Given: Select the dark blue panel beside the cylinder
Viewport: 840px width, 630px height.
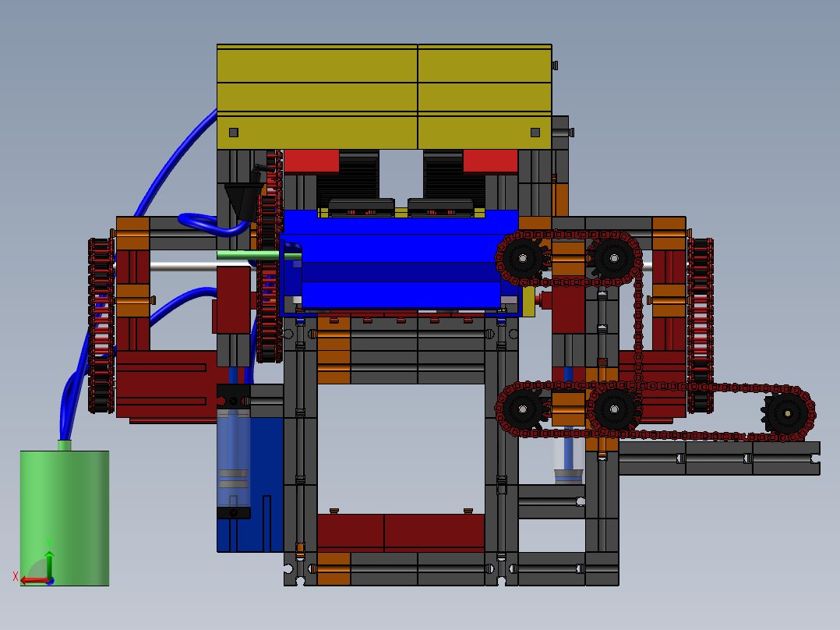Looking at the screenshot, I should tap(266, 485).
